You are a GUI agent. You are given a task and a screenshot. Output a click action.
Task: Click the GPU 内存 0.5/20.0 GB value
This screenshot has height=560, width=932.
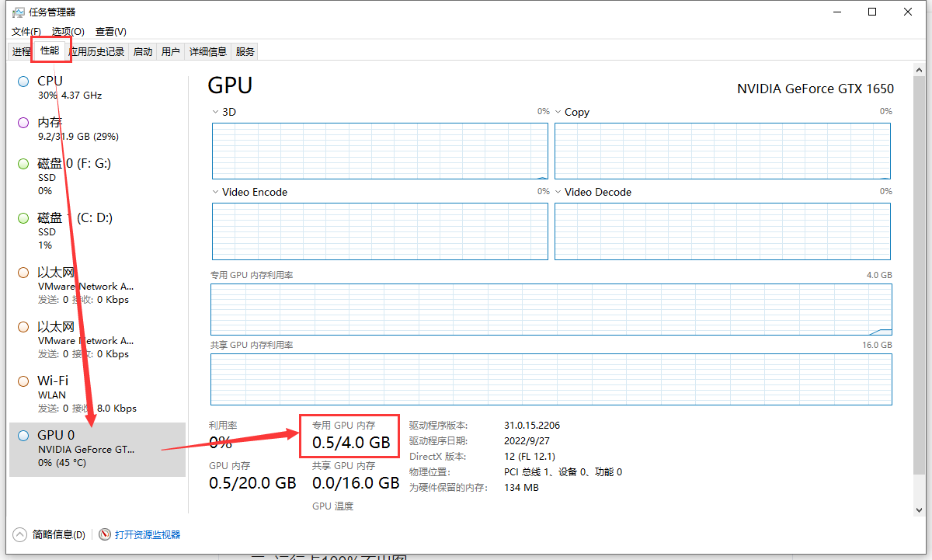click(x=252, y=482)
